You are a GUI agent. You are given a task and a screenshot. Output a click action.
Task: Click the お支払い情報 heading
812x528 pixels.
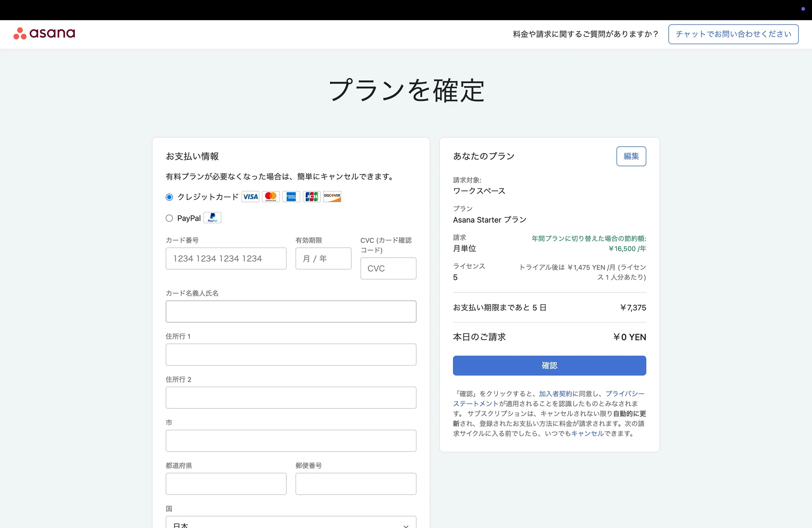tap(192, 156)
